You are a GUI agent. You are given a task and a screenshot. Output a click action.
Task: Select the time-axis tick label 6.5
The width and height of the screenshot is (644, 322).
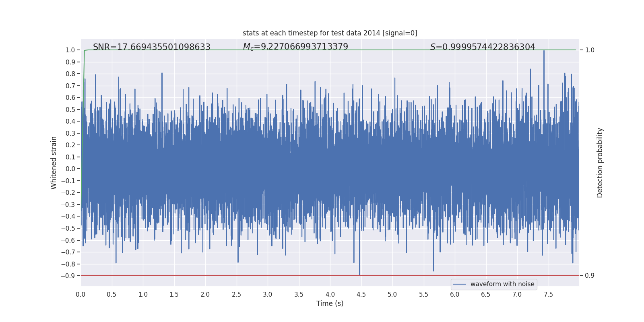pos(486,294)
